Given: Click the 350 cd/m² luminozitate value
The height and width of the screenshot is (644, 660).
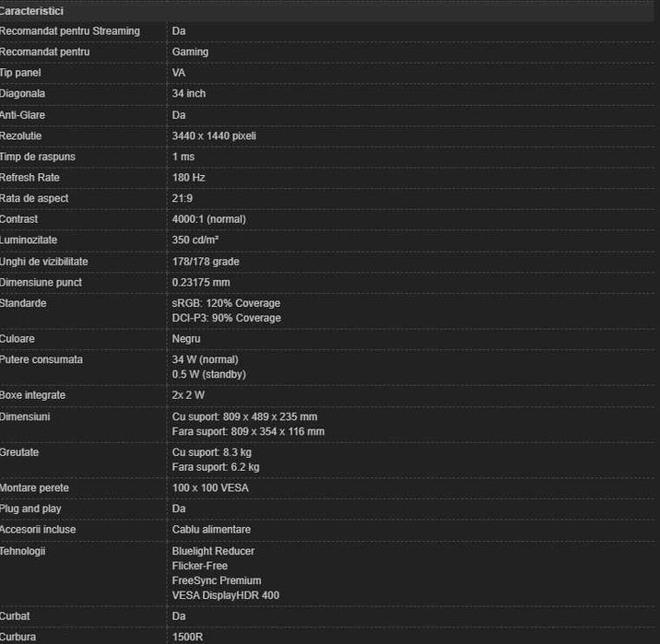Looking at the screenshot, I should (194, 240).
